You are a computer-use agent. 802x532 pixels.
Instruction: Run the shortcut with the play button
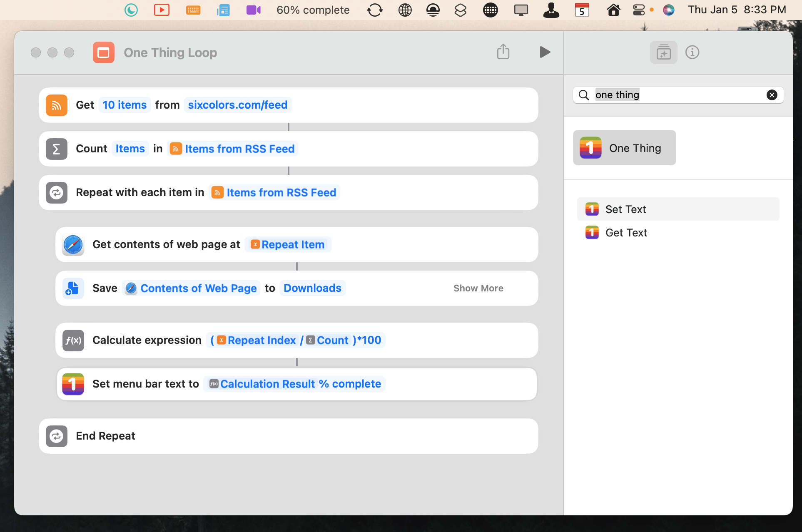coord(544,52)
